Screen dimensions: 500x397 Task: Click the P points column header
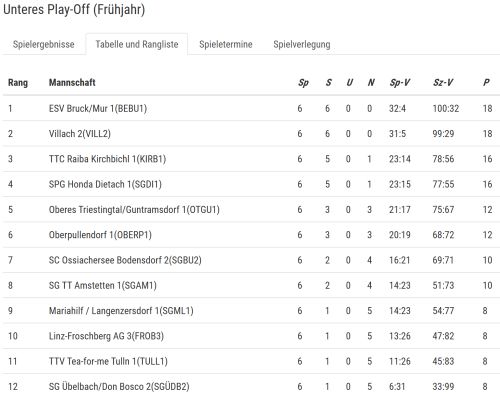tap(486, 82)
